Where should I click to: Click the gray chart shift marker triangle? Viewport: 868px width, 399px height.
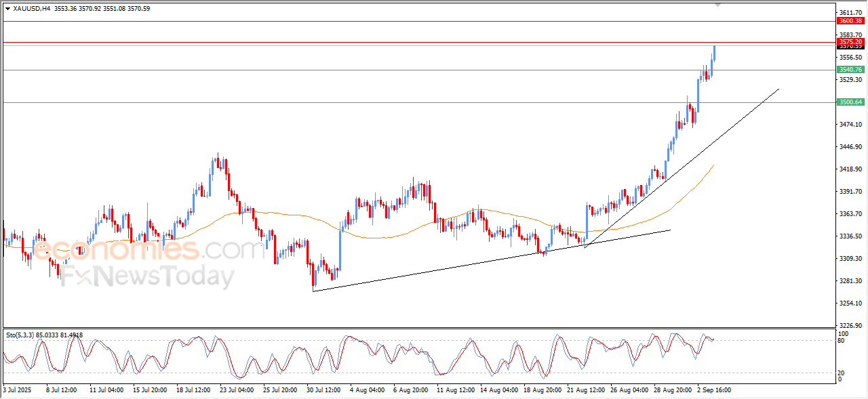pyautogui.click(x=718, y=4)
